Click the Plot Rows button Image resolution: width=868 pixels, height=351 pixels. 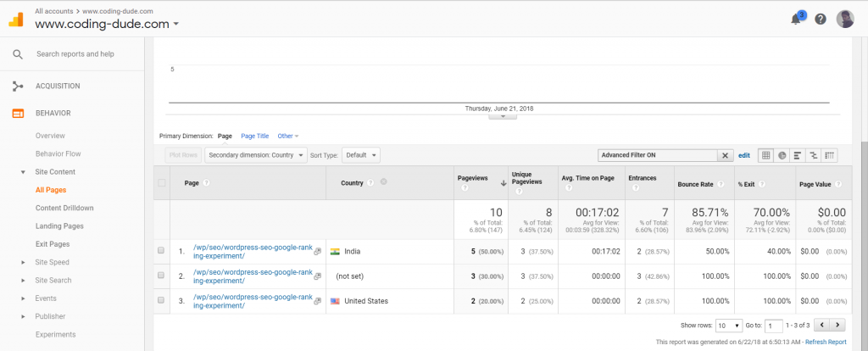[x=183, y=155]
